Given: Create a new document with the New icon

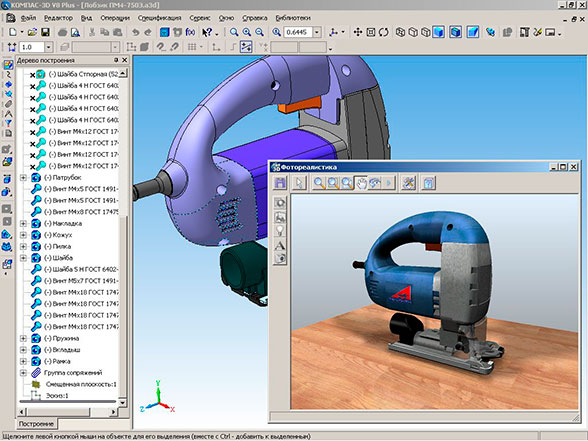Looking at the screenshot, I should [x=12, y=32].
